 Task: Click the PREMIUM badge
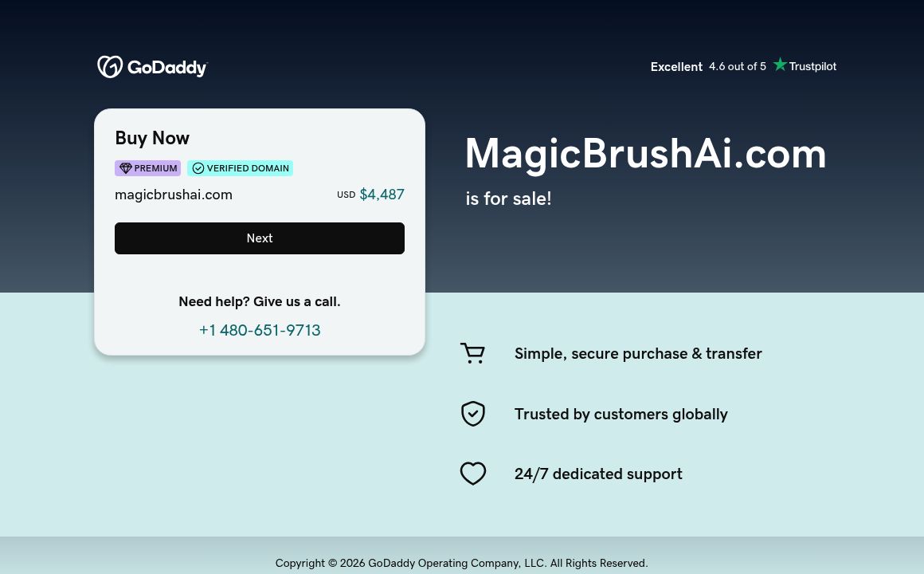pyautogui.click(x=147, y=168)
